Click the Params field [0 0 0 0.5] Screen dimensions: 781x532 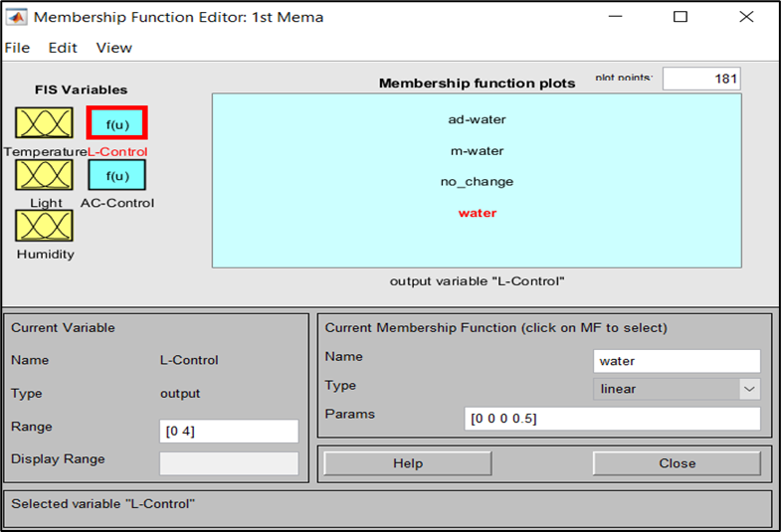pos(612,419)
